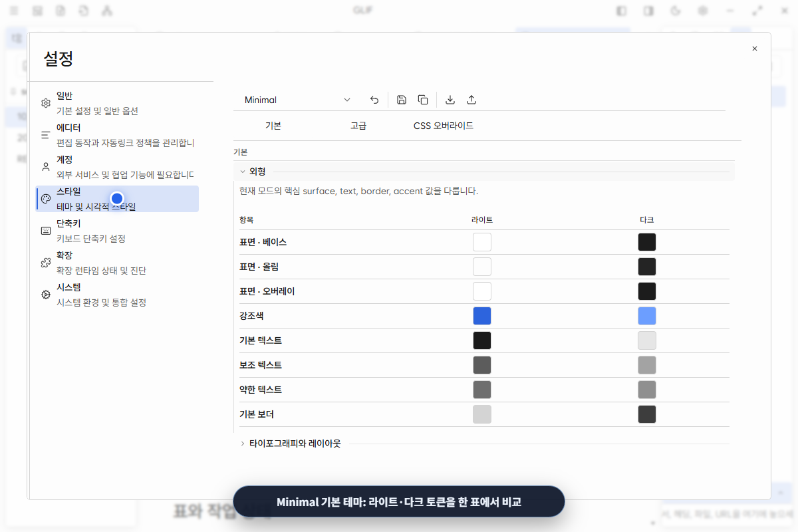Click the description text under 외형
Image resolution: width=798 pixels, height=532 pixels.
tap(358, 191)
